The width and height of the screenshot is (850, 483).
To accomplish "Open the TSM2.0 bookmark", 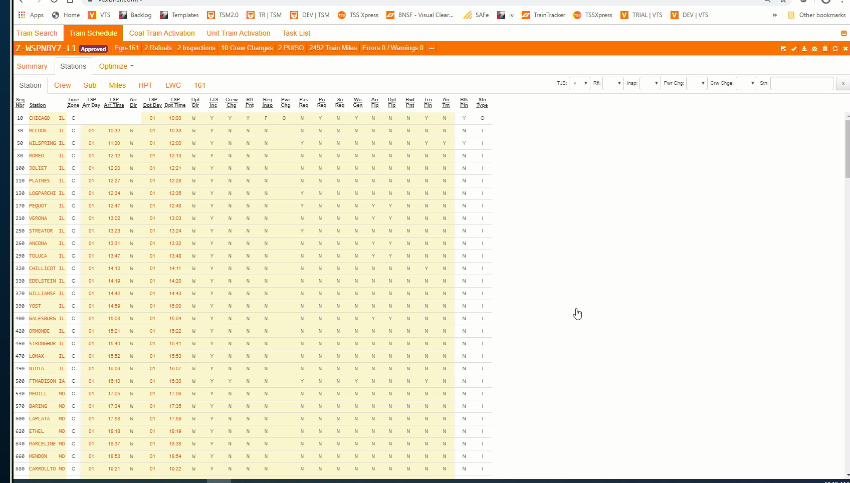I will click(223, 15).
